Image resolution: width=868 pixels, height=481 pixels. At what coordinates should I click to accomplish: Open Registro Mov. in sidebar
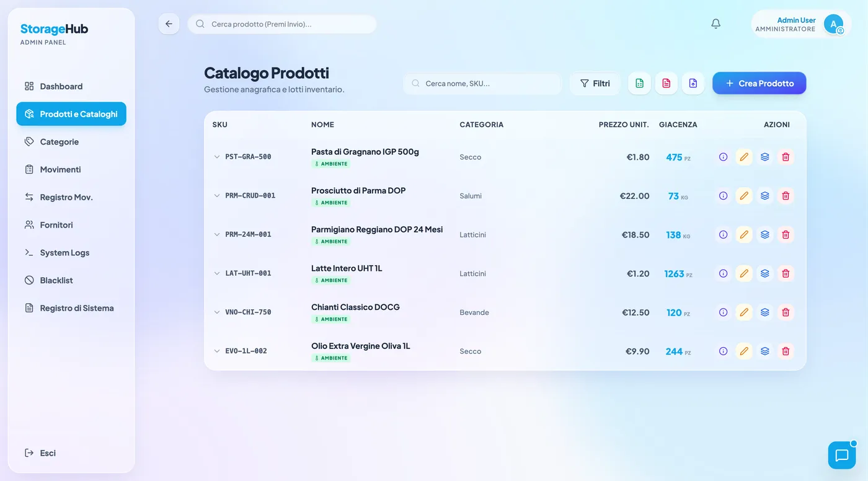tap(71, 197)
